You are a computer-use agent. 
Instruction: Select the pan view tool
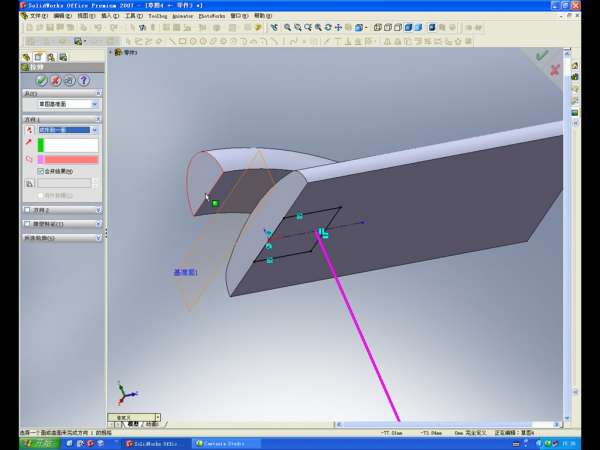pyautogui.click(x=338, y=28)
